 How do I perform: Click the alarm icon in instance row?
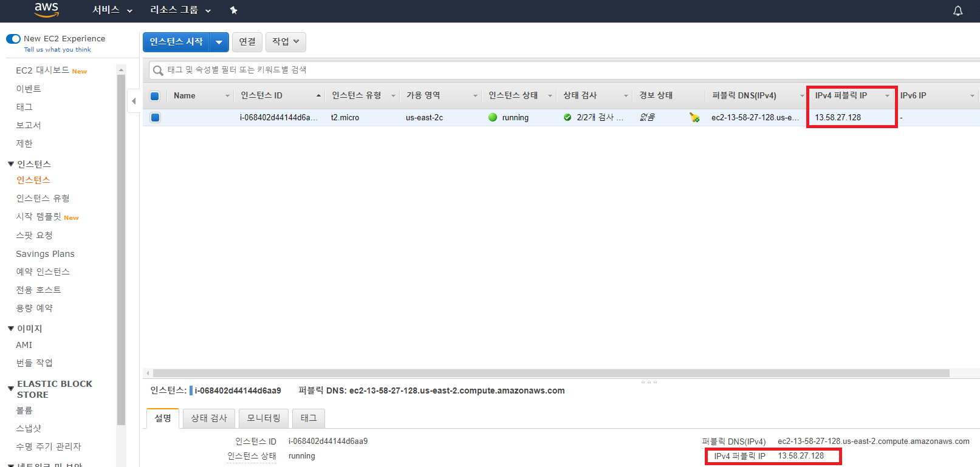point(694,117)
